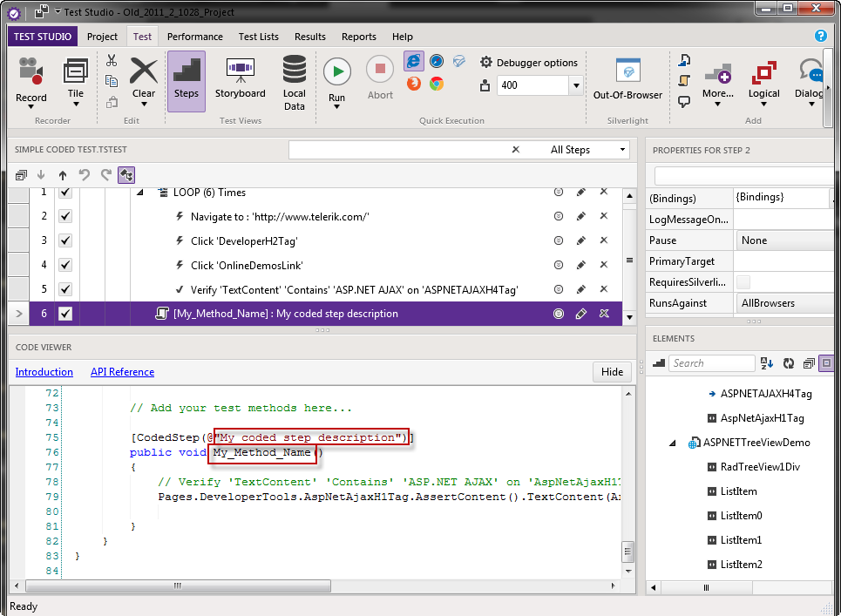841x616 pixels.
Task: Expand the debugger delay 400 dropdown
Action: 575,85
